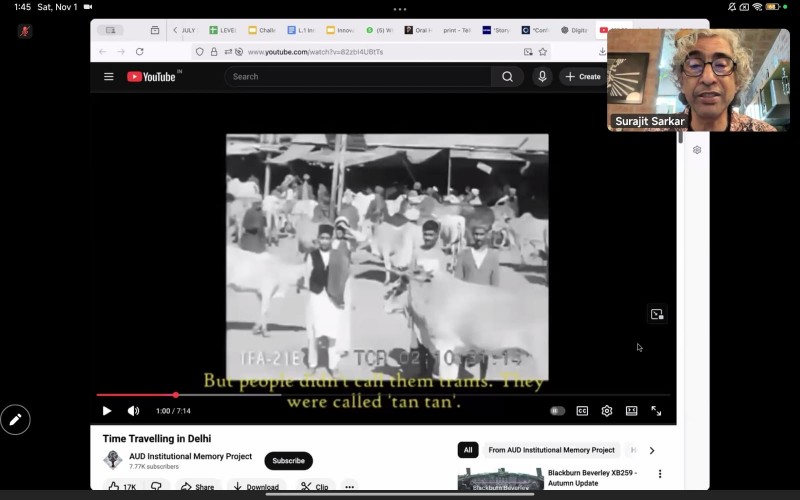Select the All filter chip
This screenshot has height=500, width=800.
coord(468,450)
